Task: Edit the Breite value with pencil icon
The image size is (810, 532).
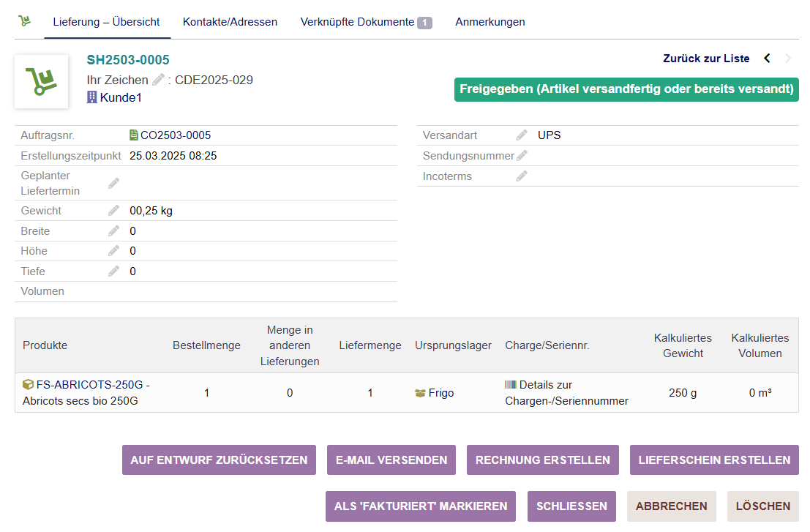Action: tap(113, 231)
